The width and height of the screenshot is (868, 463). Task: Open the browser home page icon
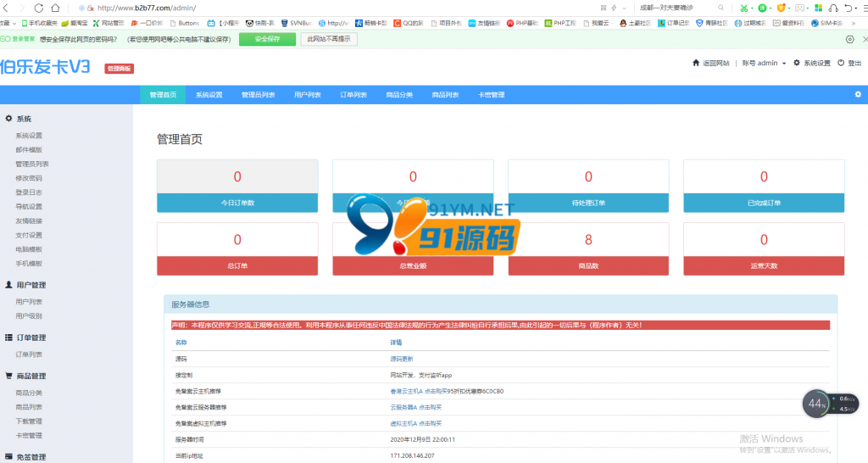pyautogui.click(x=55, y=8)
